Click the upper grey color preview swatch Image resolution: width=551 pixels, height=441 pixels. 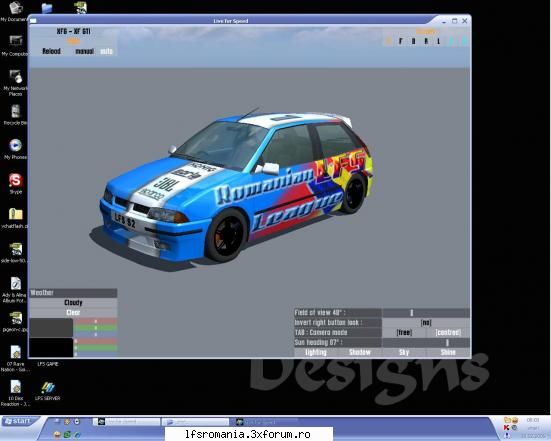pos(51,327)
